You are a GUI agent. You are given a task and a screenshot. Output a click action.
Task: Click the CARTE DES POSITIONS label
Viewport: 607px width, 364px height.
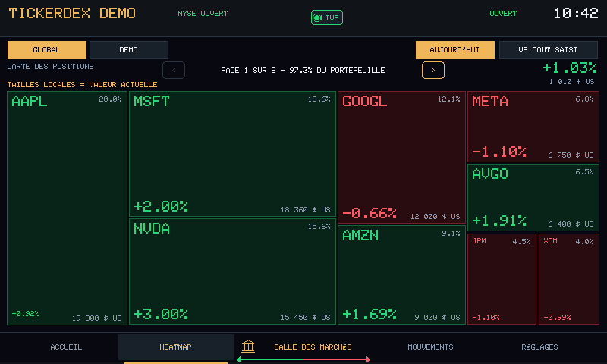(50, 67)
